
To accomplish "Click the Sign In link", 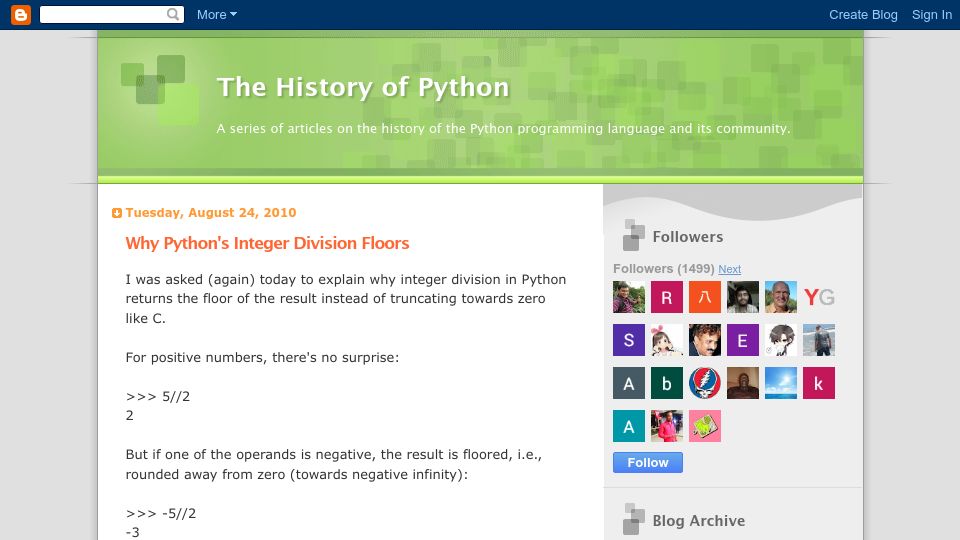I will (932, 15).
